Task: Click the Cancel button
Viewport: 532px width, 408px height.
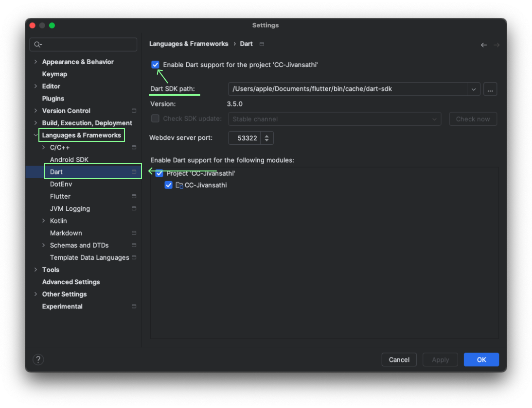Action: (x=399, y=359)
